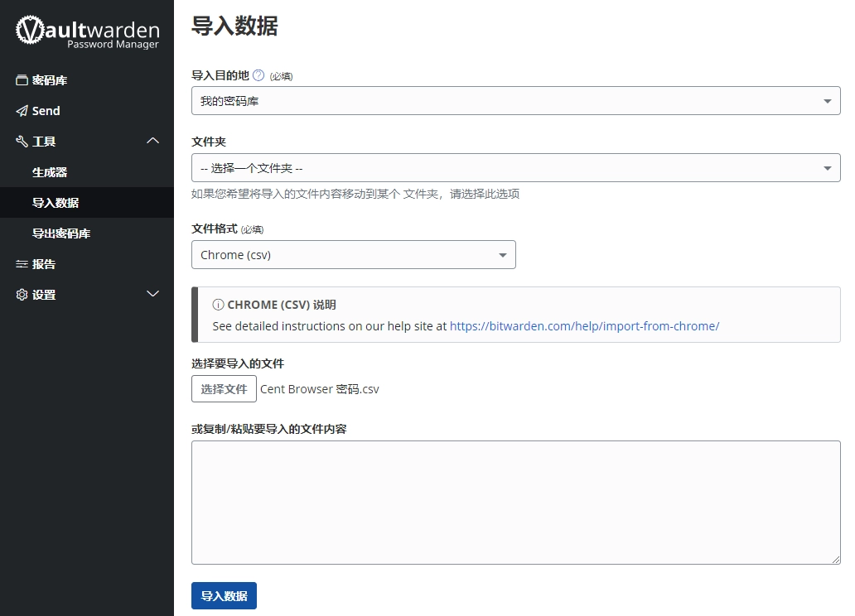Click the 选择文件 button
Viewport: 855px width, 616px height.
(x=224, y=389)
